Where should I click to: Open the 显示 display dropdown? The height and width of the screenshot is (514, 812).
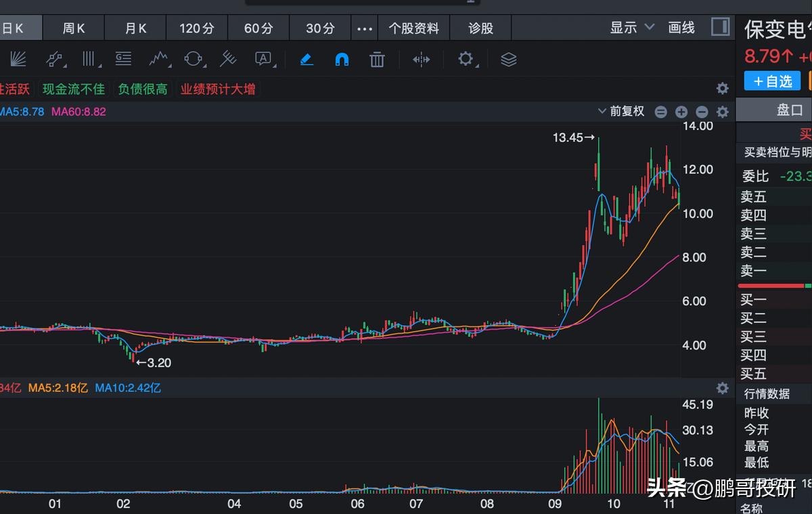click(x=632, y=28)
